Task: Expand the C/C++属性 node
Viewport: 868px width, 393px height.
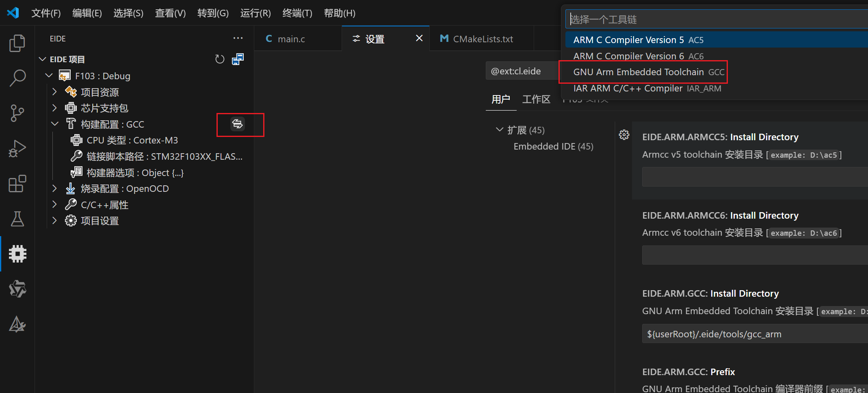Action: tap(54, 204)
